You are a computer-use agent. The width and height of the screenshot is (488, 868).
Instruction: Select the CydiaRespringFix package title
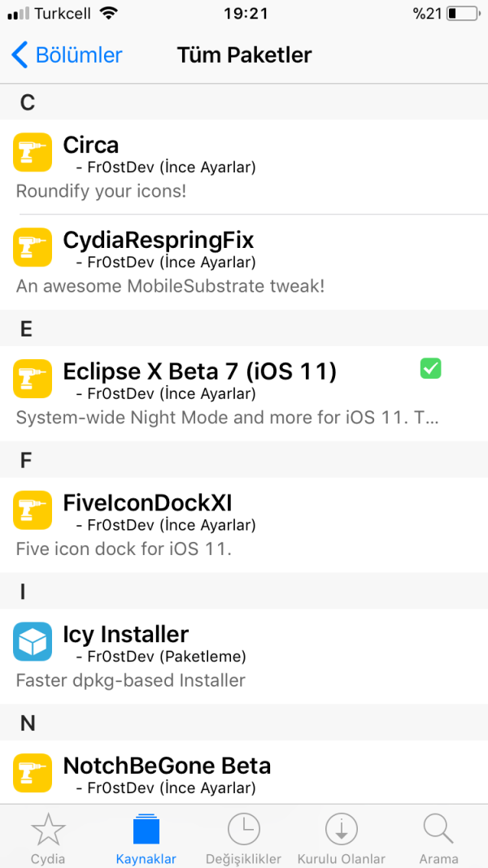159,240
